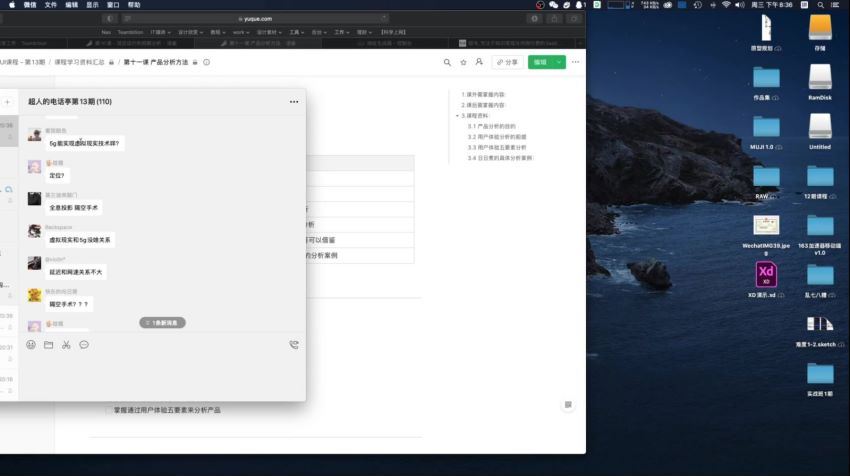Select the 存储 orange drive on desktop

coord(820,28)
